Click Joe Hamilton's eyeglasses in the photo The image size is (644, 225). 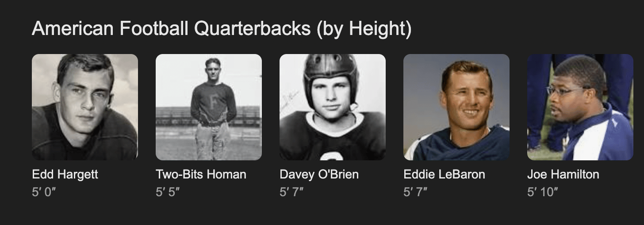tap(567, 91)
